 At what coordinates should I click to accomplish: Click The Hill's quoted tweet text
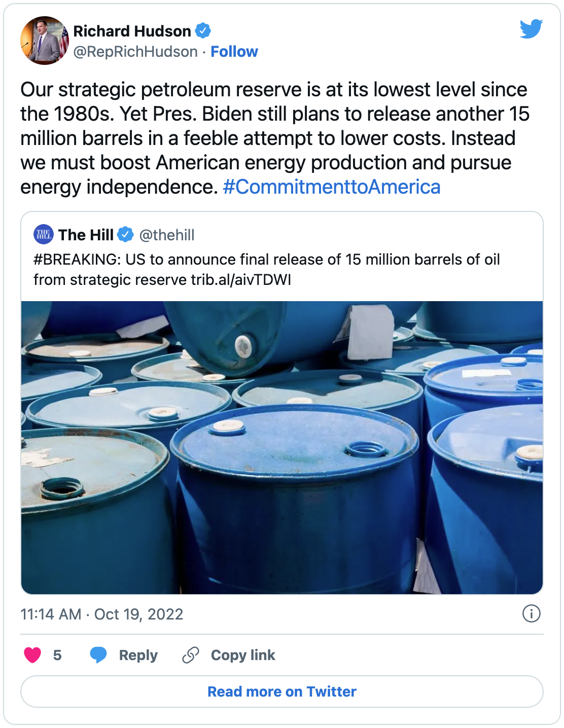[267, 269]
